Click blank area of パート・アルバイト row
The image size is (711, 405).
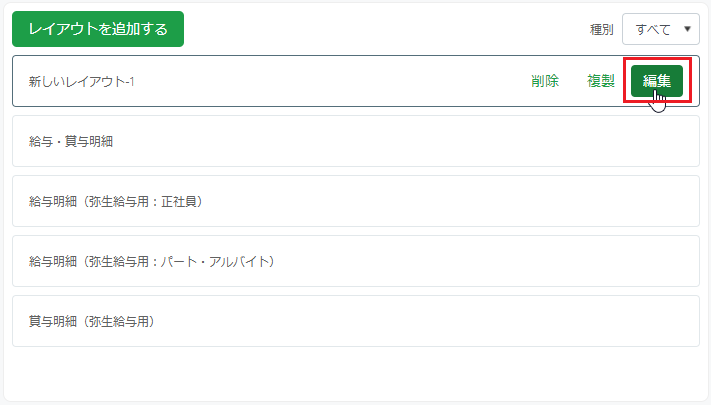point(490,261)
